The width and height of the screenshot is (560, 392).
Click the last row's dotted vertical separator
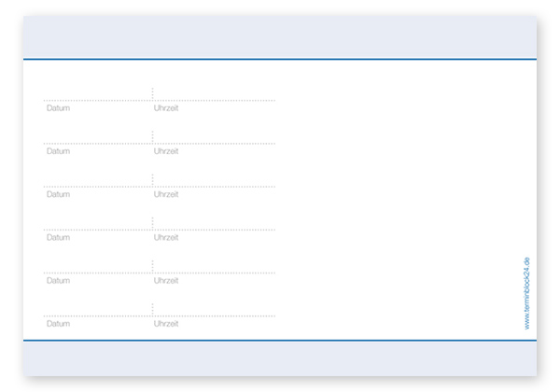click(153, 309)
